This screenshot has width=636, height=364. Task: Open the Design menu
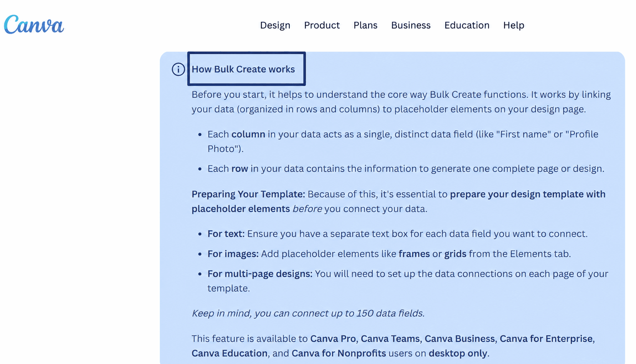(275, 25)
